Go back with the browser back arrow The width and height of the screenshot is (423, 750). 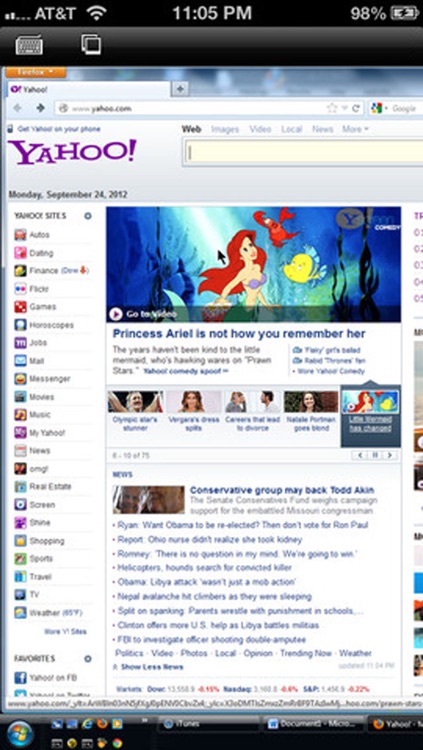coord(18,109)
